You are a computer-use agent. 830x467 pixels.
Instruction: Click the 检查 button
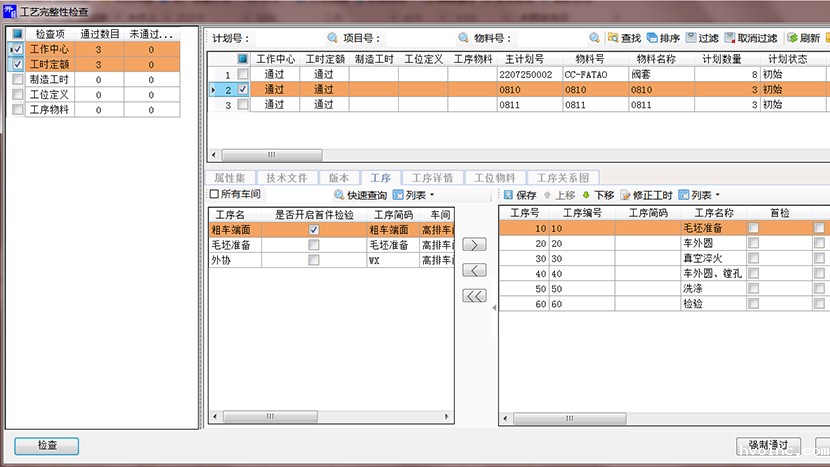pyautogui.click(x=47, y=446)
